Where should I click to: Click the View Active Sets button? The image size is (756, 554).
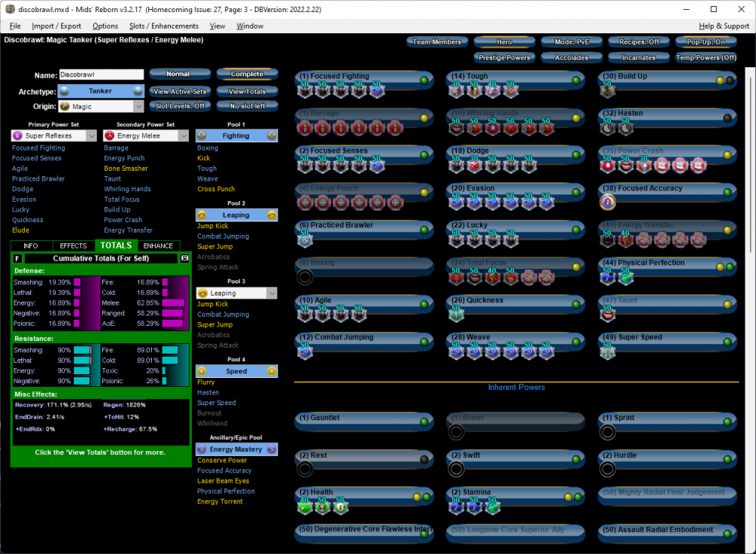click(x=180, y=91)
